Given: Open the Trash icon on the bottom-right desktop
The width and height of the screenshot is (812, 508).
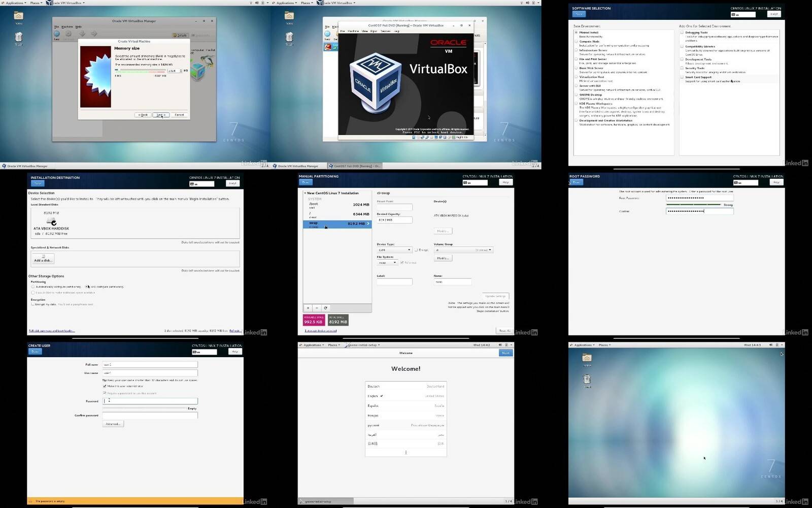Looking at the screenshot, I should pyautogui.click(x=587, y=379).
